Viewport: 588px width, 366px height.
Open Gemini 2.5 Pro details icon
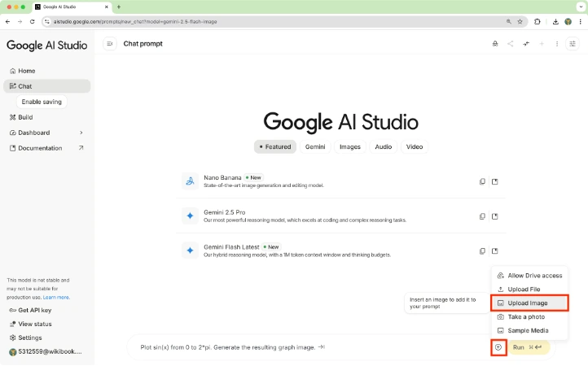pyautogui.click(x=495, y=216)
